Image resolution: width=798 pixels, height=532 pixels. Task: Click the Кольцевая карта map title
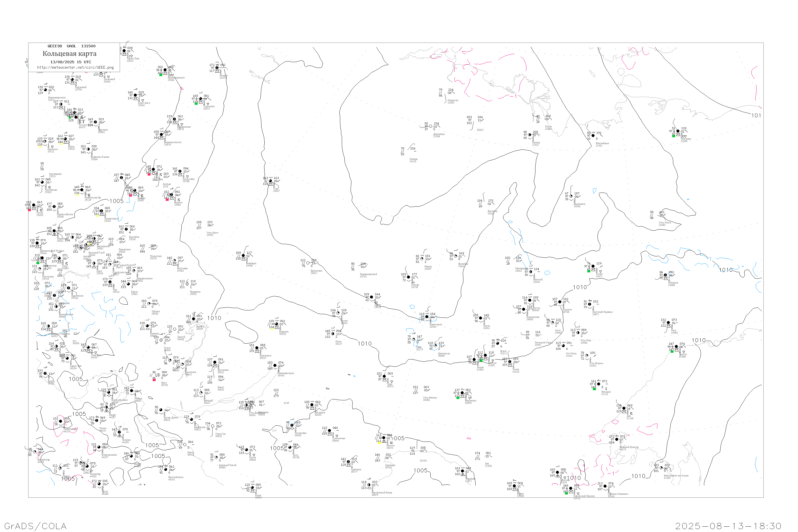pos(69,54)
